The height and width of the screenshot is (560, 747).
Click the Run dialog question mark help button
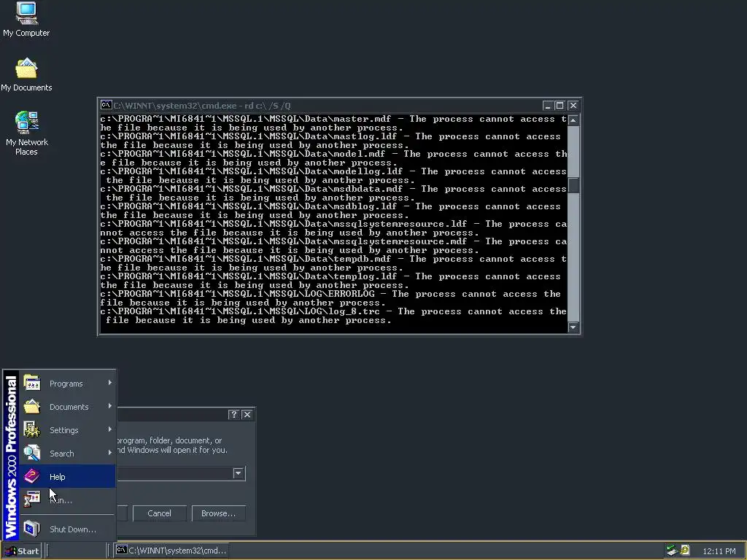[233, 415]
